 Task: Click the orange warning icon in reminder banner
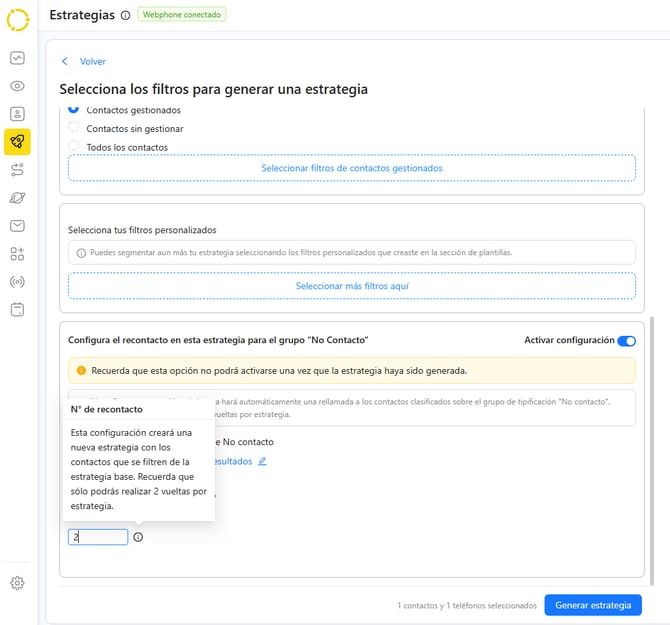(81, 370)
